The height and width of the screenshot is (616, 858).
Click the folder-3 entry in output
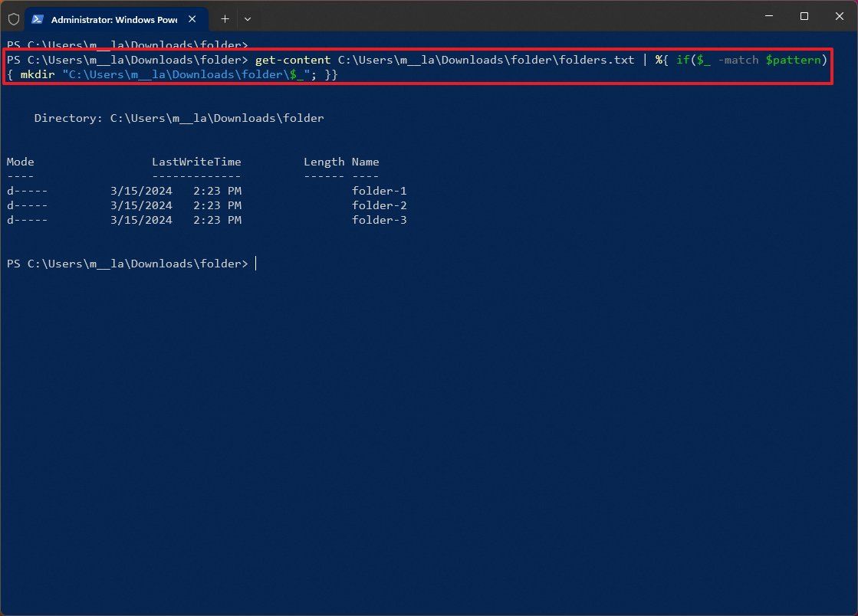pos(379,220)
